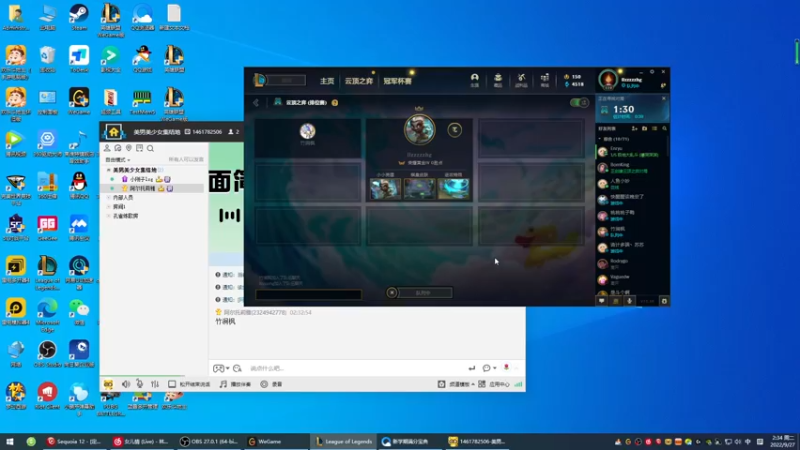Click the play accompaniment button in YY

point(235,384)
